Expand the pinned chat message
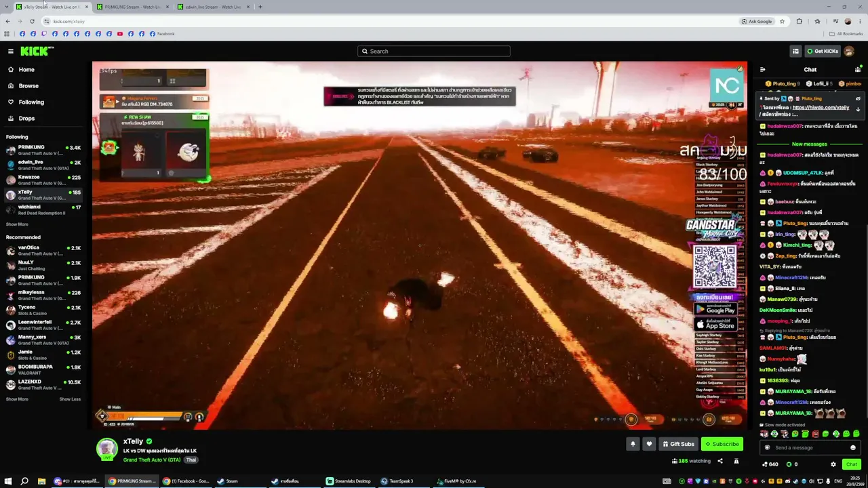This screenshot has height=488, width=868. point(858,109)
